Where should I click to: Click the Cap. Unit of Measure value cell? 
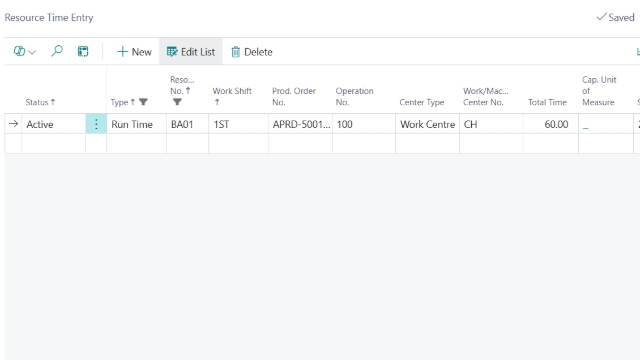[606, 124]
